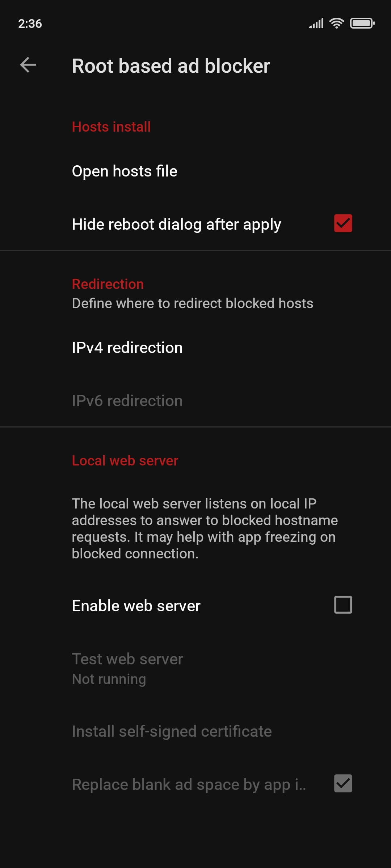Tap the Not running status text
The image size is (391, 868).
(x=108, y=679)
